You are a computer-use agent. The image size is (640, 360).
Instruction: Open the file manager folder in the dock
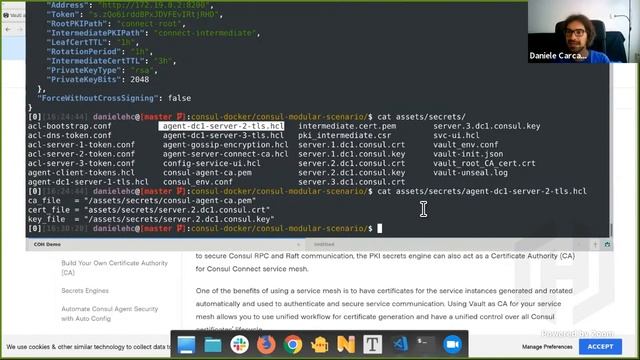point(213,345)
